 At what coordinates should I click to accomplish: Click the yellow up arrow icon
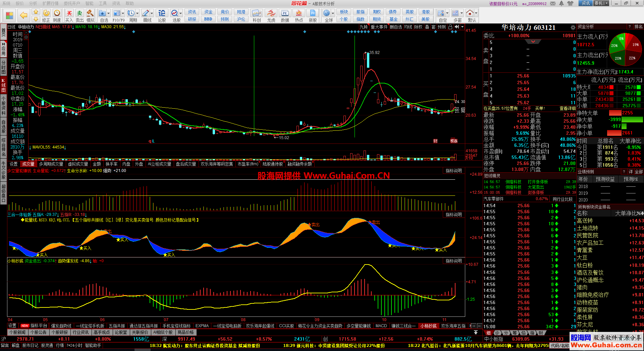[36, 12]
